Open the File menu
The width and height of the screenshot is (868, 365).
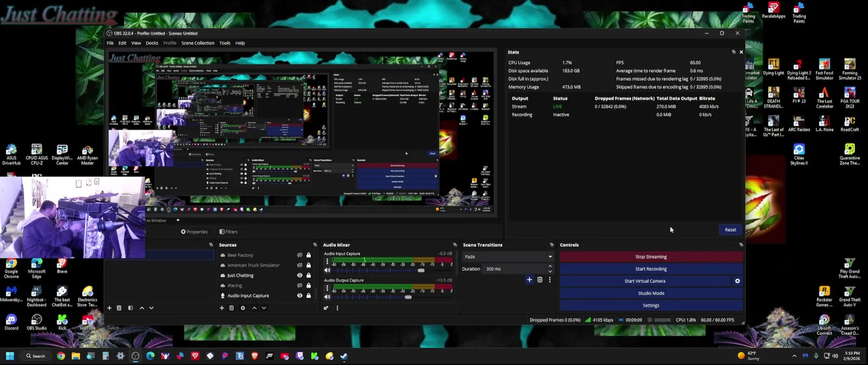110,43
